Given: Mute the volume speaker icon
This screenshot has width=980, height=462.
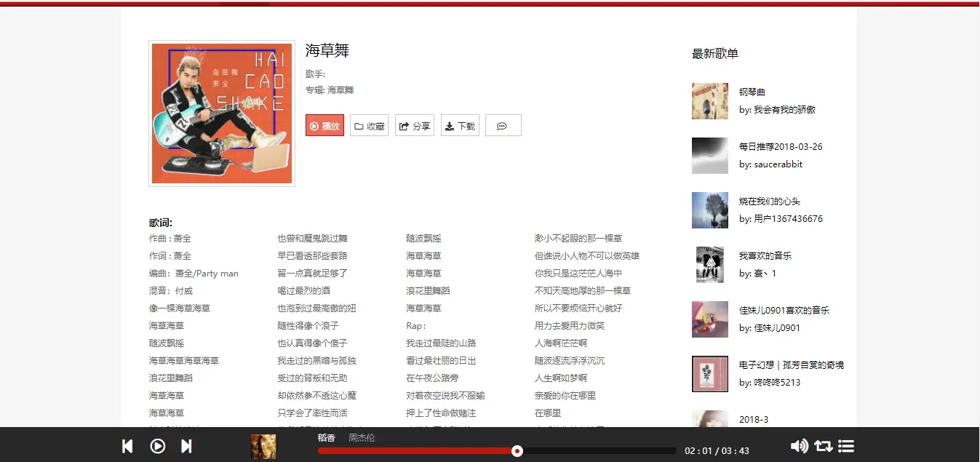Looking at the screenshot, I should (799, 446).
